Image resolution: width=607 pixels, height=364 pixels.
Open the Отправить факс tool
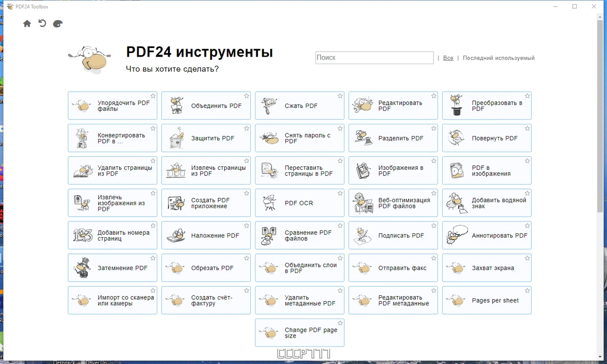pyautogui.click(x=393, y=268)
